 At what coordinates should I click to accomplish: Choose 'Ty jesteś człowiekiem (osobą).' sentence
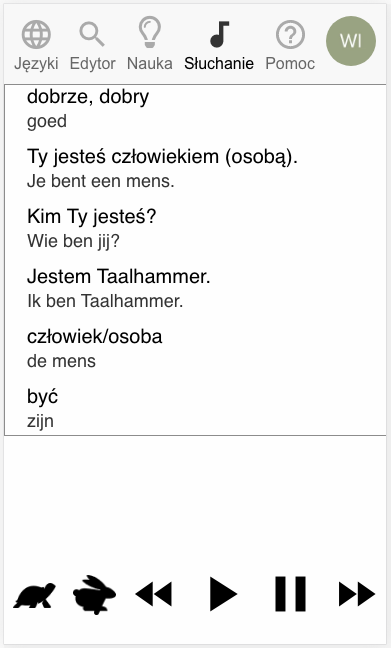click(x=195, y=169)
